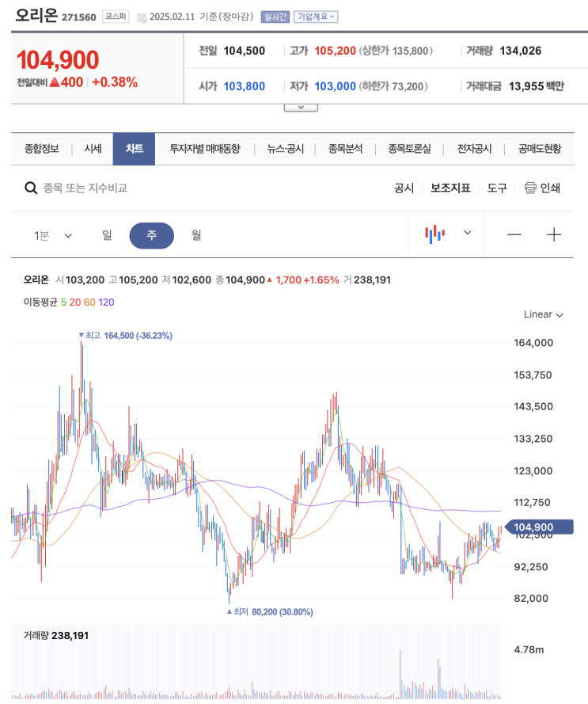Click the calendar icon beside 2025.02.11
The height and width of the screenshot is (704, 588).
pyautogui.click(x=142, y=18)
